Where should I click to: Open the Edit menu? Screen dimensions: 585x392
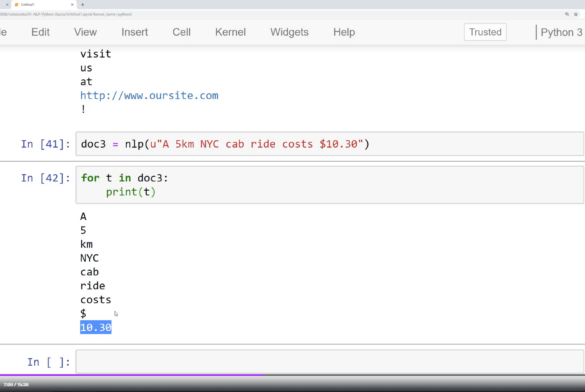tap(40, 32)
